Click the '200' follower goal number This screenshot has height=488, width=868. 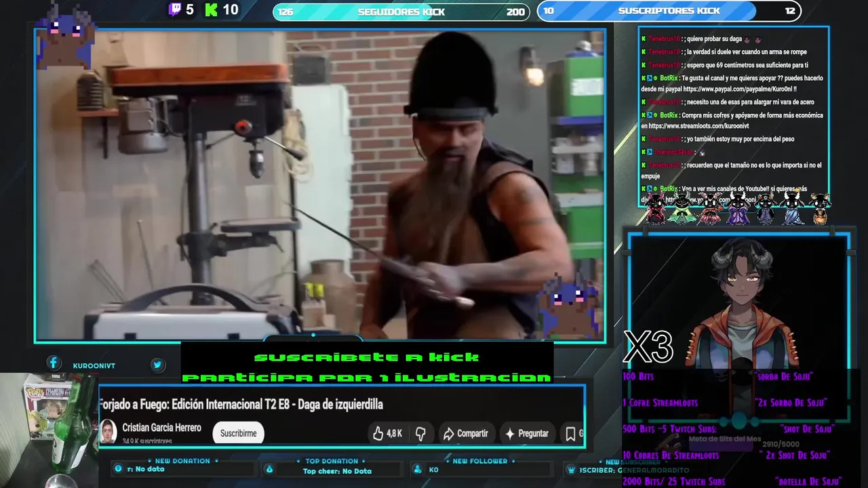click(515, 12)
